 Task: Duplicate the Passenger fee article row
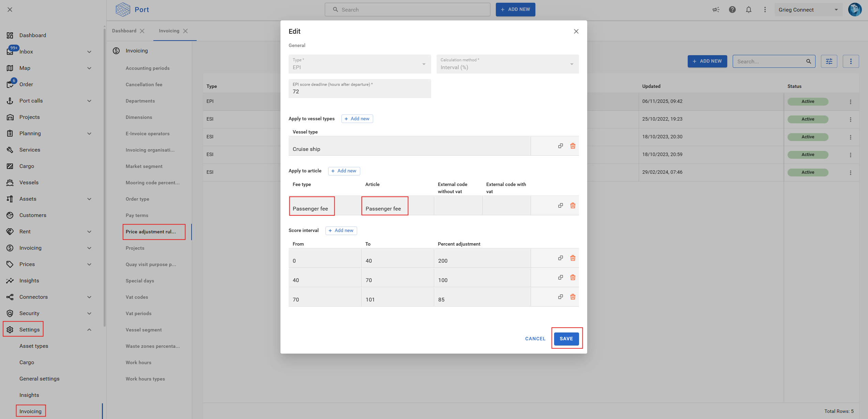560,205
